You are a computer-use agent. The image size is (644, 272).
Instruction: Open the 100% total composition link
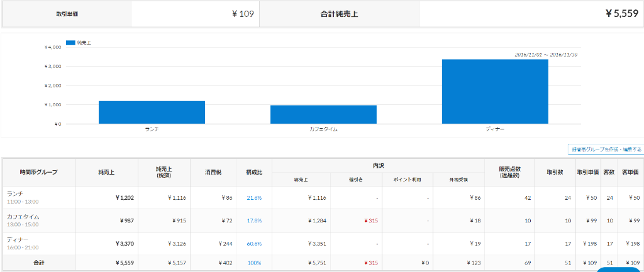254,263
